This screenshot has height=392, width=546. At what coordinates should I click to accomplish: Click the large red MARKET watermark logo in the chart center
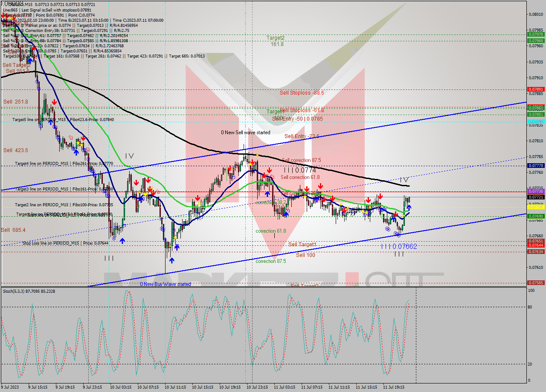pyautogui.click(x=273, y=170)
